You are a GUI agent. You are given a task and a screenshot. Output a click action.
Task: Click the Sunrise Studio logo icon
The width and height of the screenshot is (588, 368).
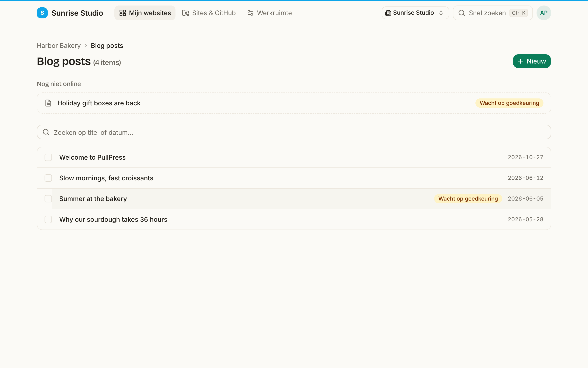[42, 13]
